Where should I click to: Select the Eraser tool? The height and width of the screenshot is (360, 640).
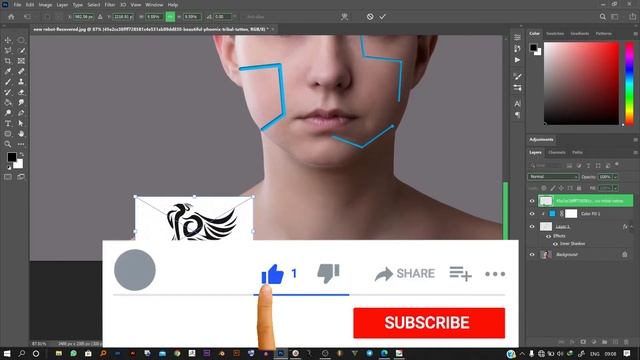point(21,92)
